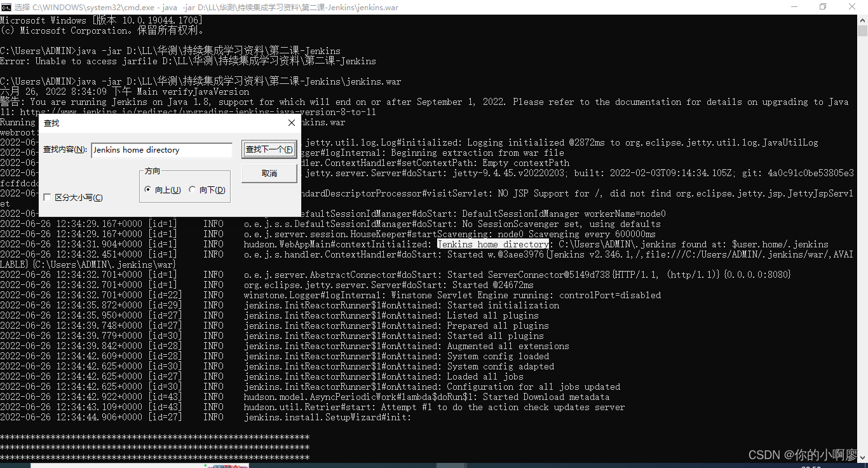This screenshot has height=468, width=868.
Task: Click the '{0.0.0.0:8080}' server address text
Action: tap(755, 275)
